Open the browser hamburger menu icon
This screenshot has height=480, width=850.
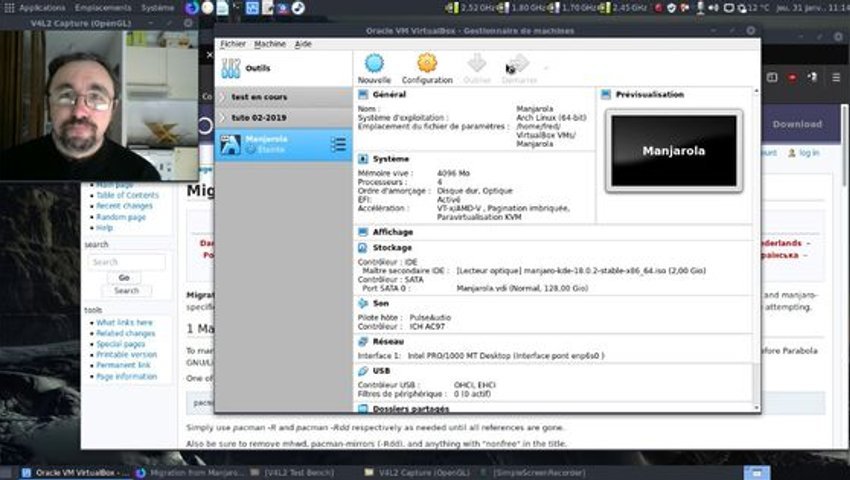pyautogui.click(x=836, y=78)
